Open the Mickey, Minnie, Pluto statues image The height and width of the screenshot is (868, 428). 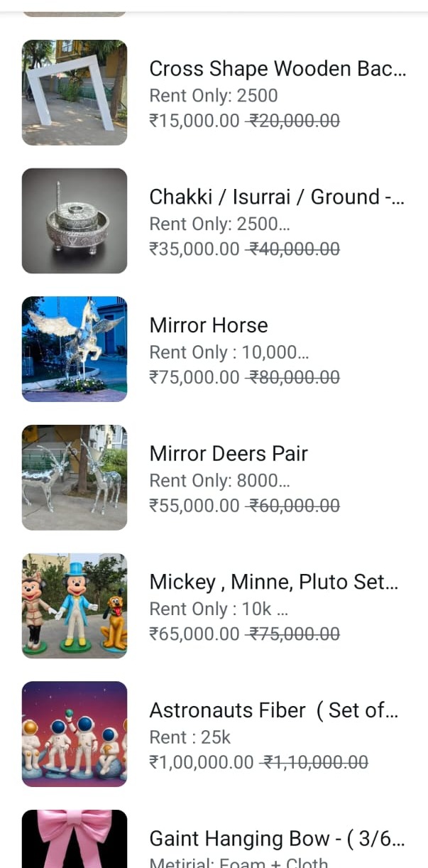click(75, 606)
